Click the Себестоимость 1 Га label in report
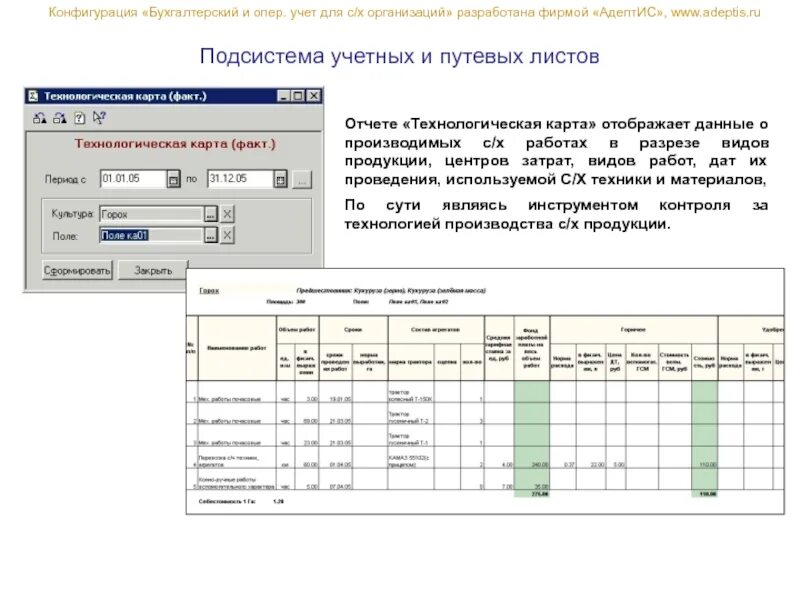The height and width of the screenshot is (600, 800). tap(227, 502)
